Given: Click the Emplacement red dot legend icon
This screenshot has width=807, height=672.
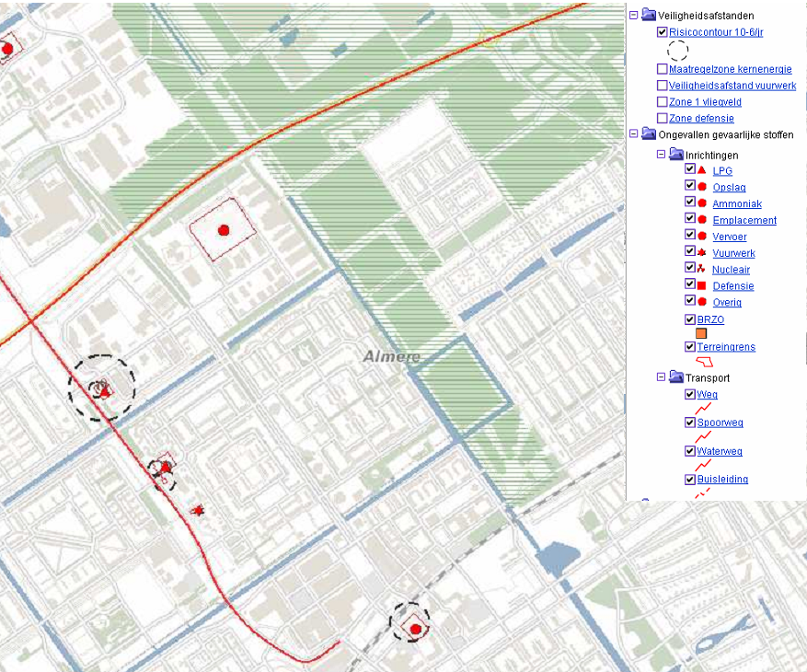Looking at the screenshot, I should click(702, 219).
